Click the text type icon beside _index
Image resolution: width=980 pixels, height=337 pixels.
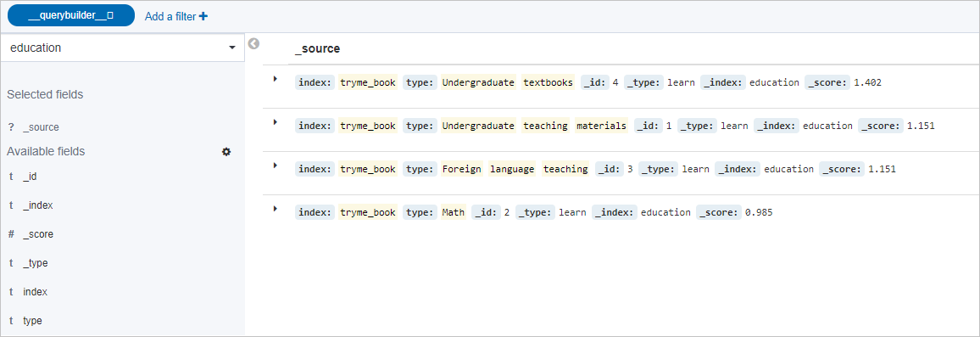(x=11, y=205)
